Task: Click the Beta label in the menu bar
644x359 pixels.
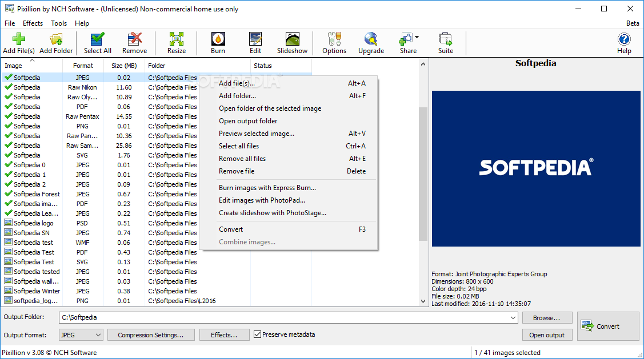Action: (x=633, y=23)
